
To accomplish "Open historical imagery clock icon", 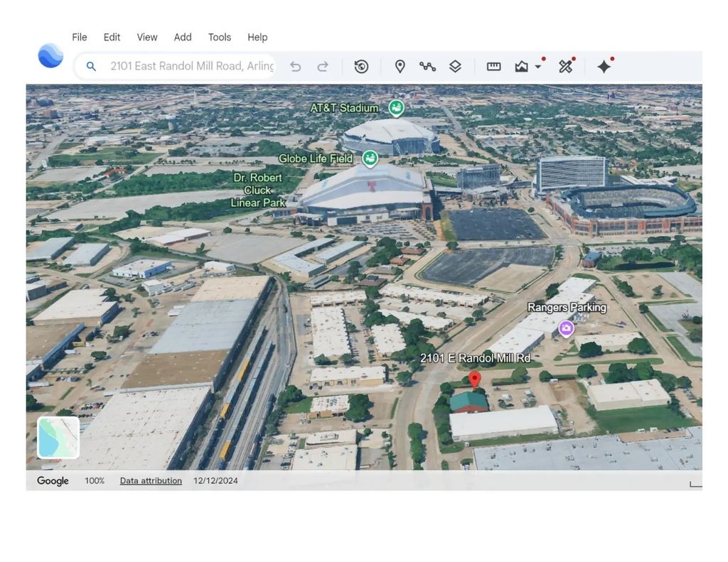I will pyautogui.click(x=361, y=67).
